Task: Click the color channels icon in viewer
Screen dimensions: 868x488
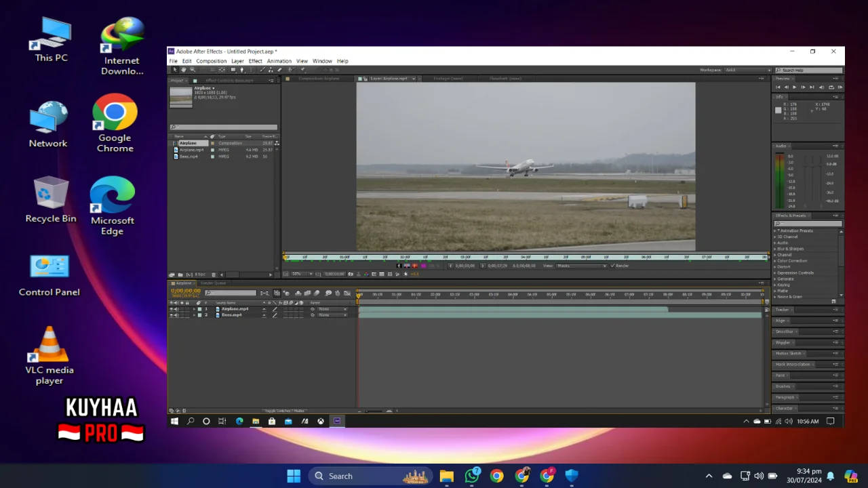Action: point(366,274)
